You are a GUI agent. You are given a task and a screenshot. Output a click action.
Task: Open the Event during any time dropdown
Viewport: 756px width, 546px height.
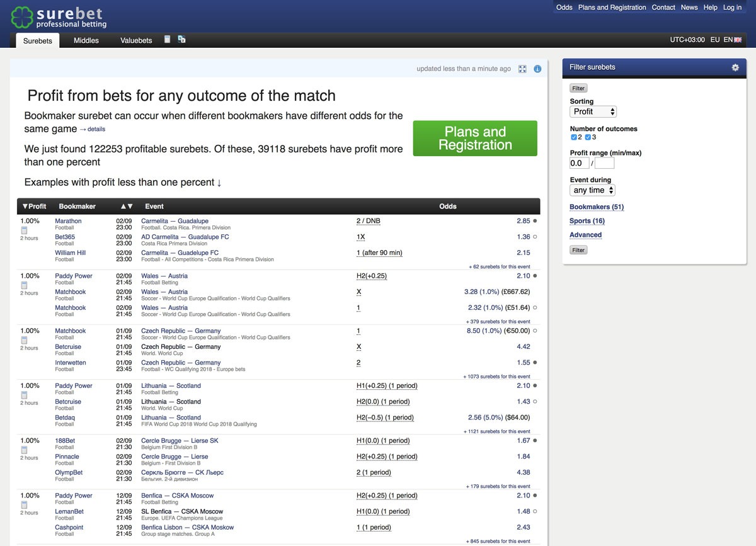(x=592, y=190)
